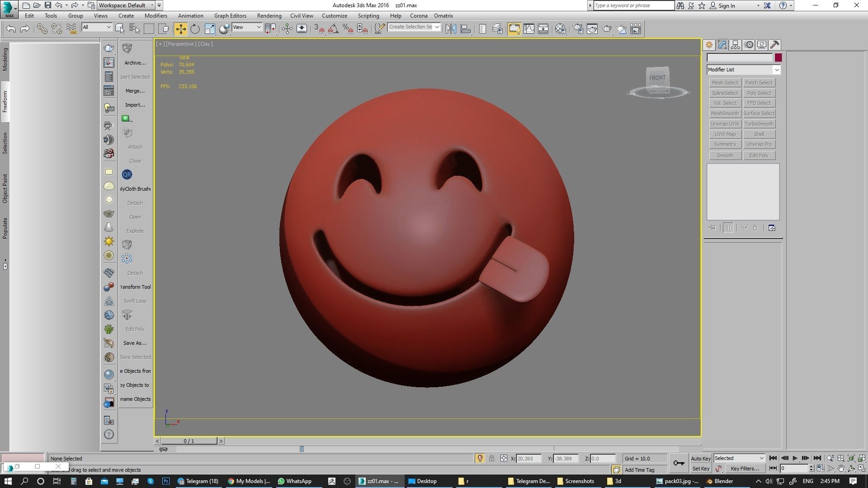868x488 pixels.
Task: Toggle Angle Snap
Action: click(334, 29)
